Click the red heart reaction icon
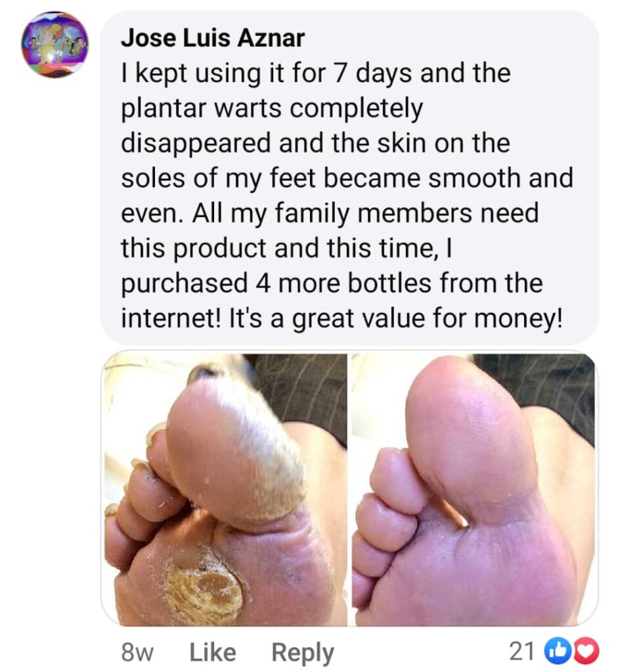Viewport: 620px width, 672px height. 587,652
